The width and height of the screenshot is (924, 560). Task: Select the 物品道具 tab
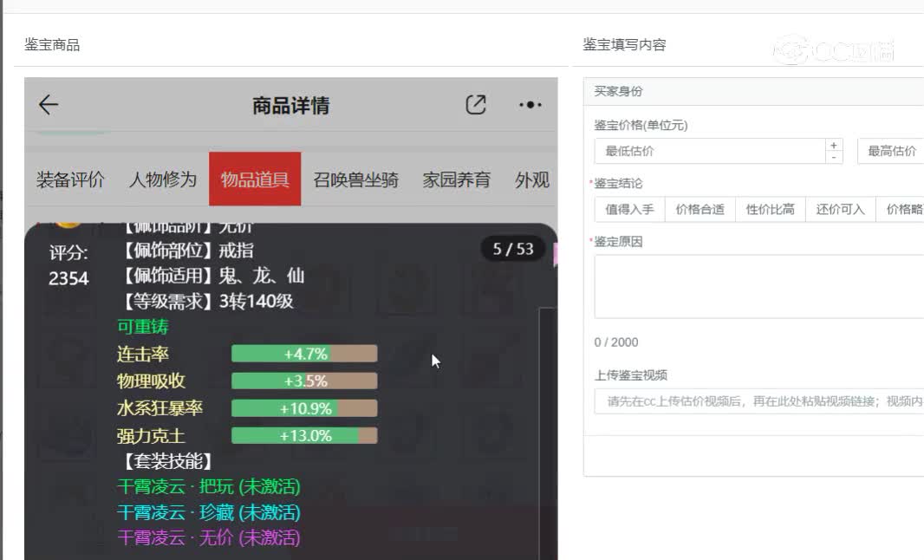pyautogui.click(x=255, y=179)
